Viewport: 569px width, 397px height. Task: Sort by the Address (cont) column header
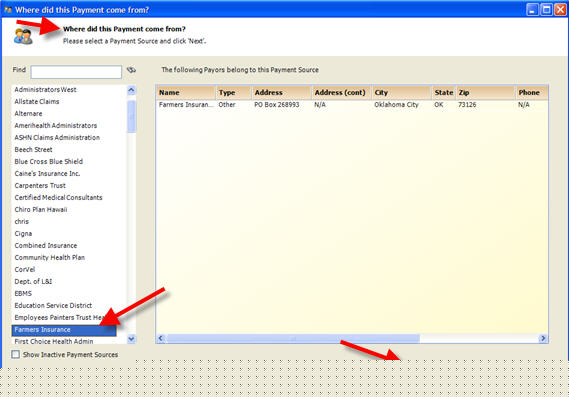pos(341,93)
